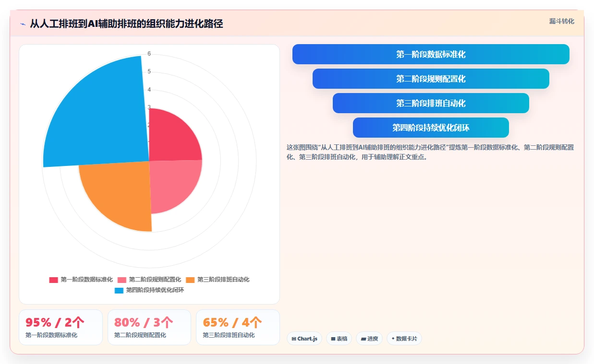Click legend text 第二阶段规则配置化
Image resolution: width=594 pixels, height=364 pixels.
click(x=155, y=280)
